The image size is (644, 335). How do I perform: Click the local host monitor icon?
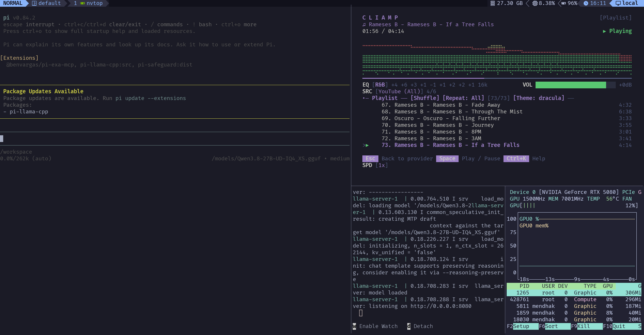[618, 3]
